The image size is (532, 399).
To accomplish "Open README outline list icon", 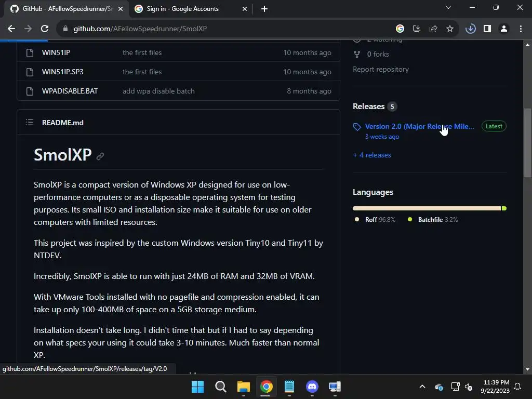I will [30, 123].
